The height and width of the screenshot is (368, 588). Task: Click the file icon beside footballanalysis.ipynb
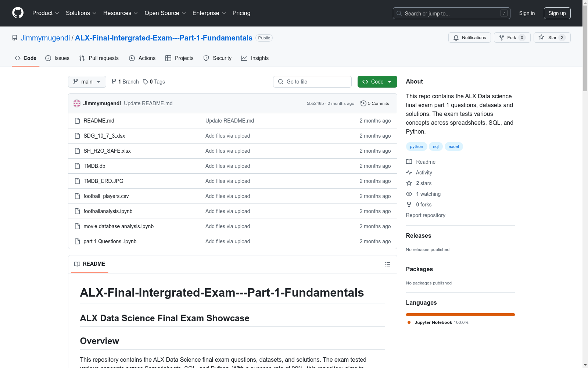tap(77, 211)
